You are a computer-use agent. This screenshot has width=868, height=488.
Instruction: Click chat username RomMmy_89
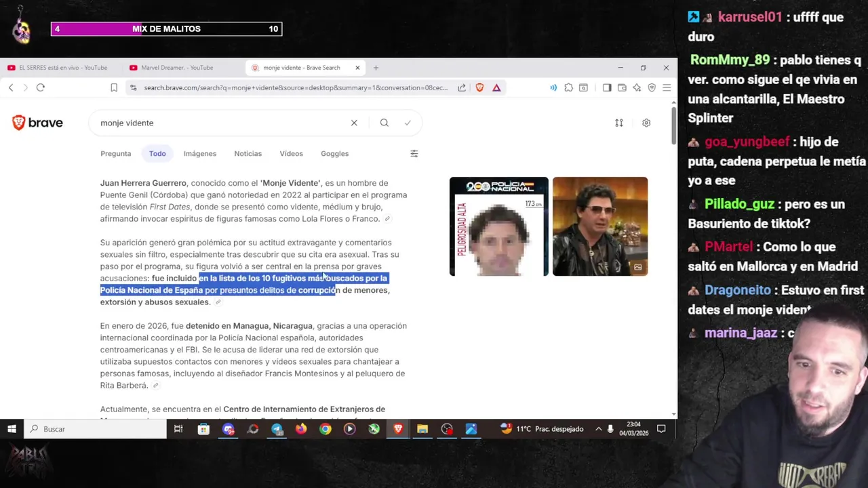click(730, 60)
